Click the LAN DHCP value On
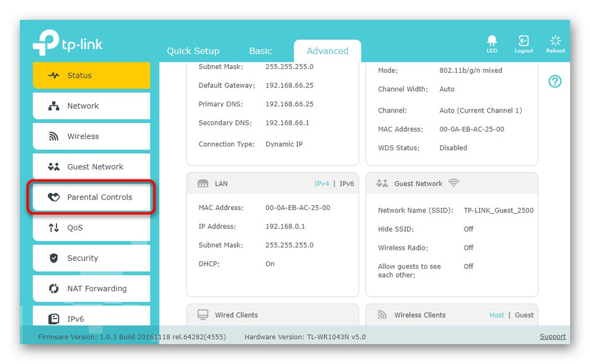Viewport: 590px width, 364px height. (x=270, y=264)
